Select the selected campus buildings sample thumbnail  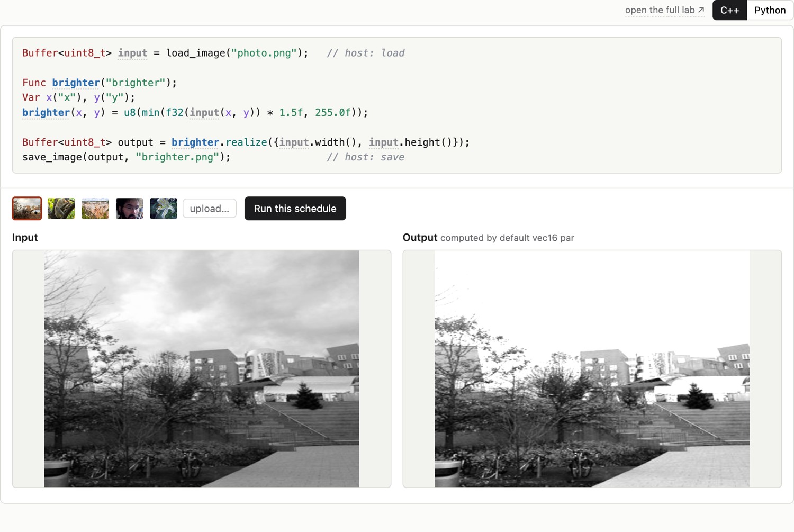(x=27, y=209)
